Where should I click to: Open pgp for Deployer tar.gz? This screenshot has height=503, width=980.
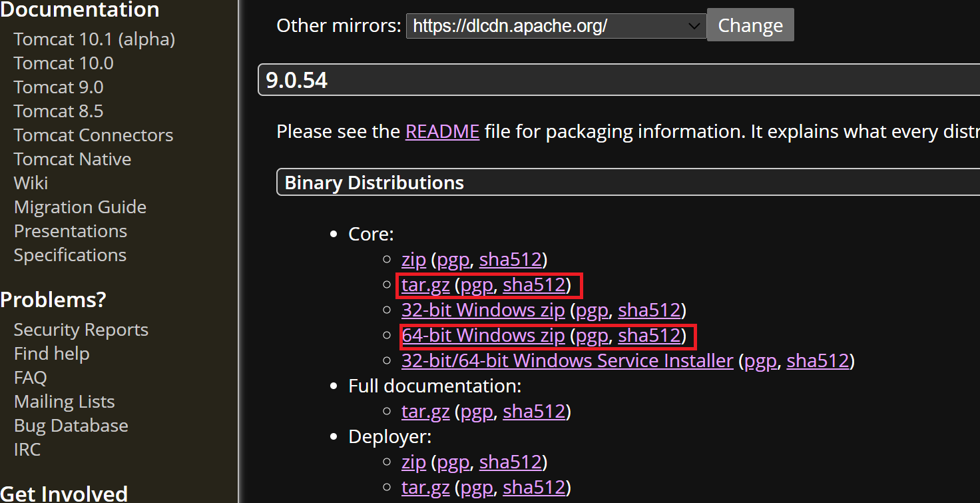coord(477,488)
